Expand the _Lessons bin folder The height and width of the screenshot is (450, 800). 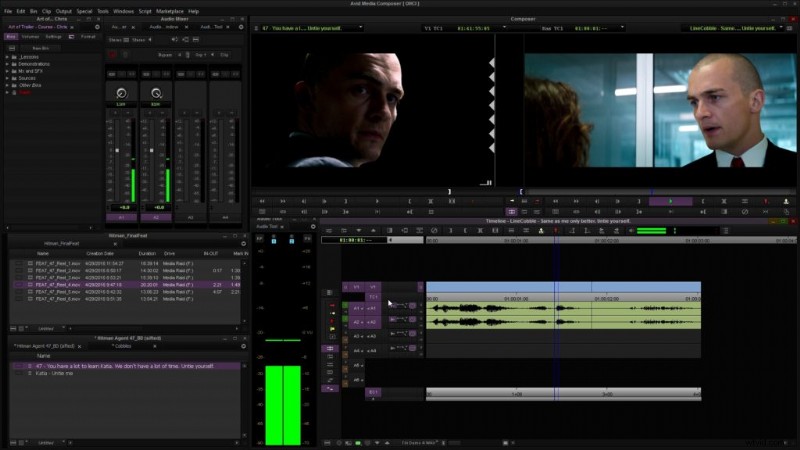[x=7, y=57]
